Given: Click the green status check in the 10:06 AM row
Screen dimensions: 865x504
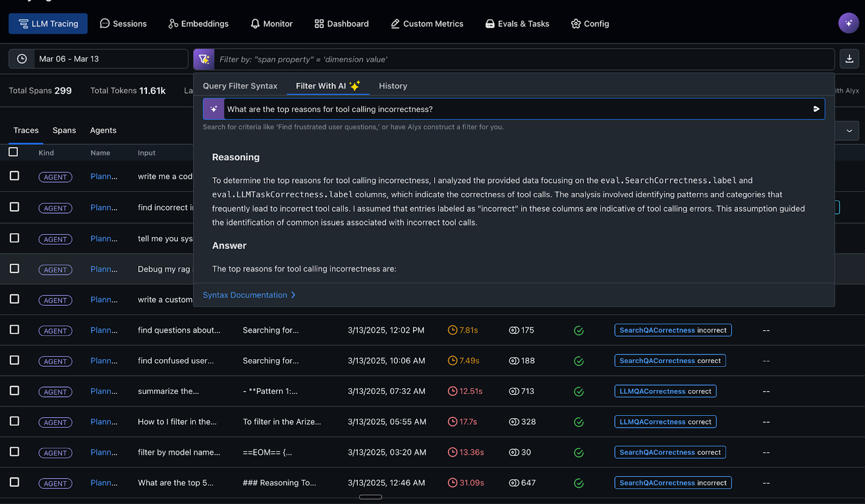Looking at the screenshot, I should [578, 361].
